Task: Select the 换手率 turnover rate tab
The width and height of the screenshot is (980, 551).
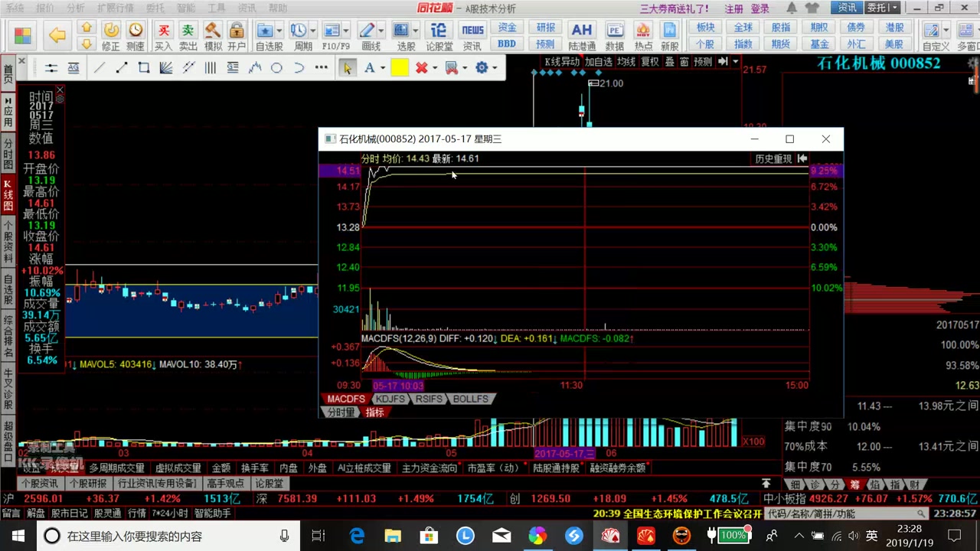Action: coord(254,468)
